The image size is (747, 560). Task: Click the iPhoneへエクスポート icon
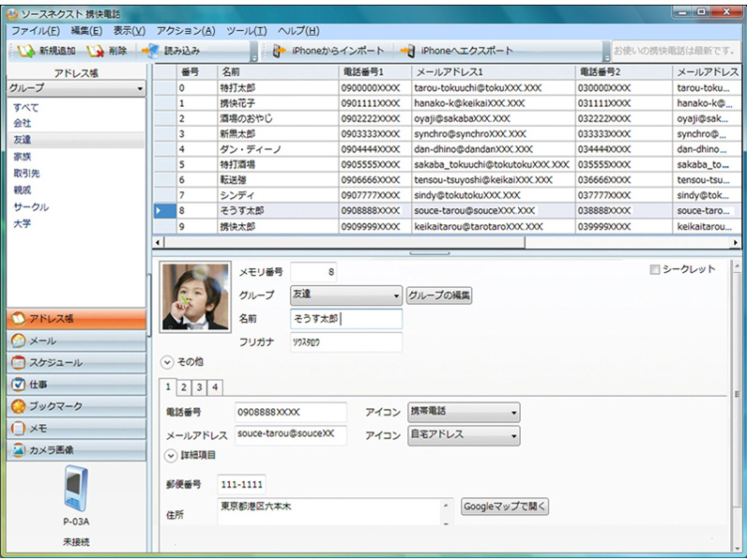(407, 51)
